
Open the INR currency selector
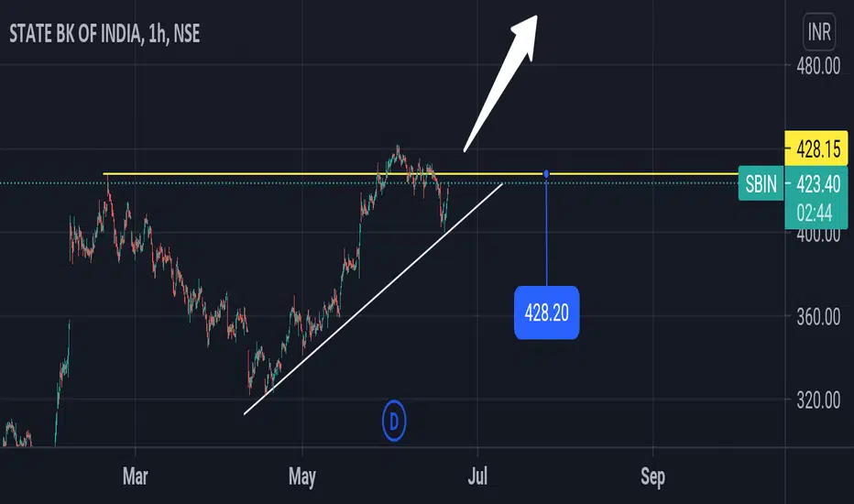click(x=819, y=31)
